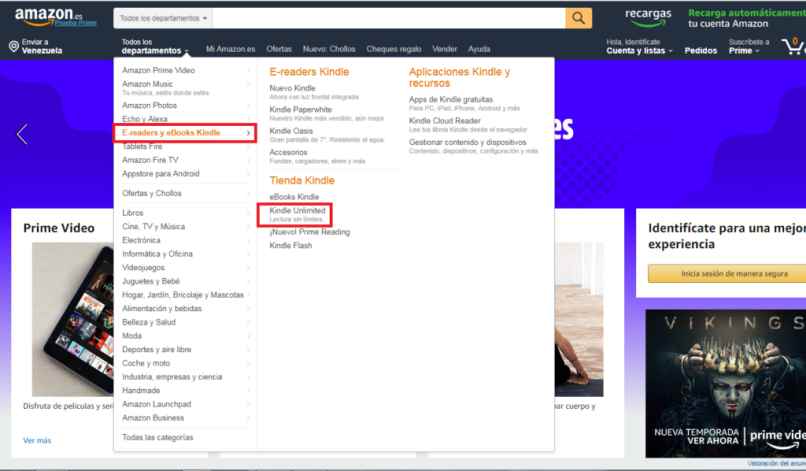Click the recargas banner

pyautogui.click(x=648, y=18)
